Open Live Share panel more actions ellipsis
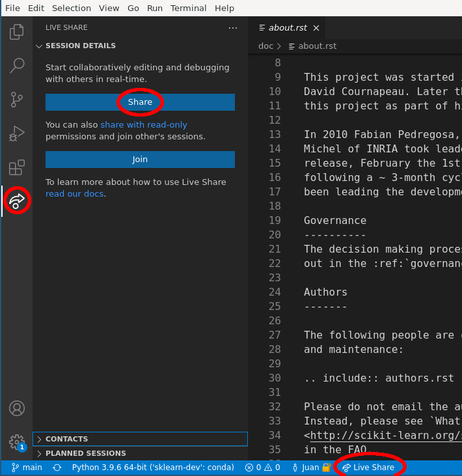Screen dimensions: 462x476 pos(233,28)
